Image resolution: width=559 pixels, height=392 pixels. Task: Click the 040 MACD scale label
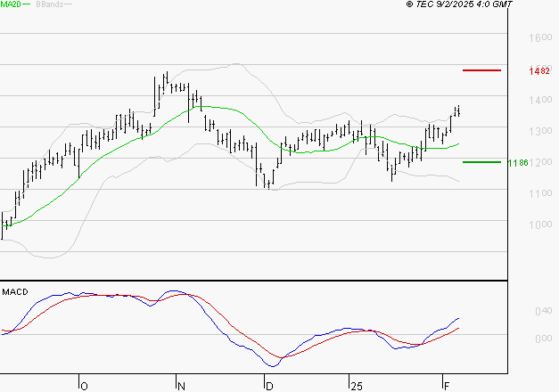543,312
